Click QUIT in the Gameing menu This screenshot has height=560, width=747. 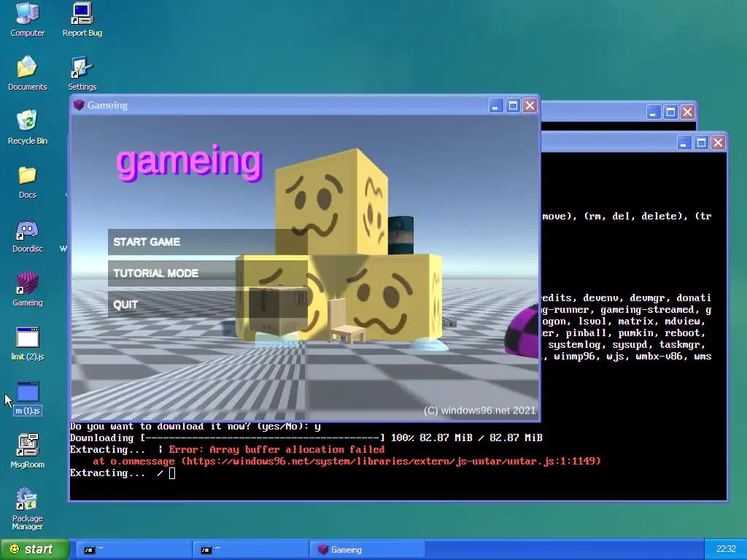point(208,305)
